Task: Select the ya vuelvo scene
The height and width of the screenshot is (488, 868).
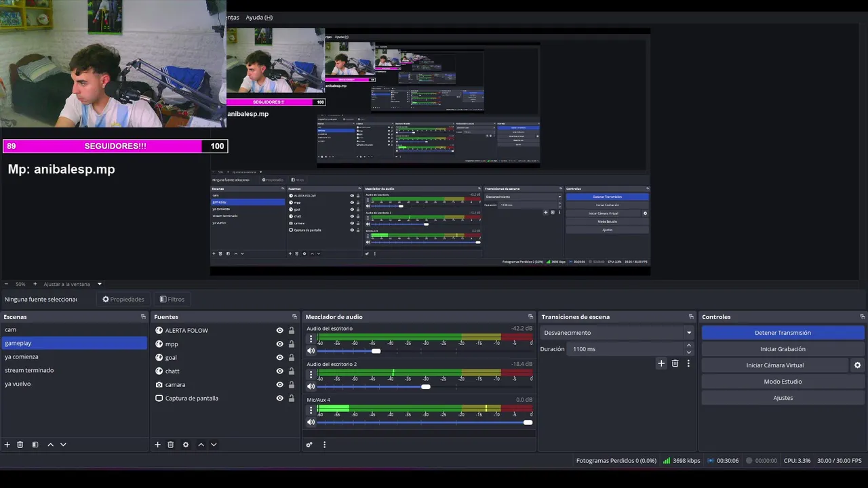Action: [x=74, y=384]
